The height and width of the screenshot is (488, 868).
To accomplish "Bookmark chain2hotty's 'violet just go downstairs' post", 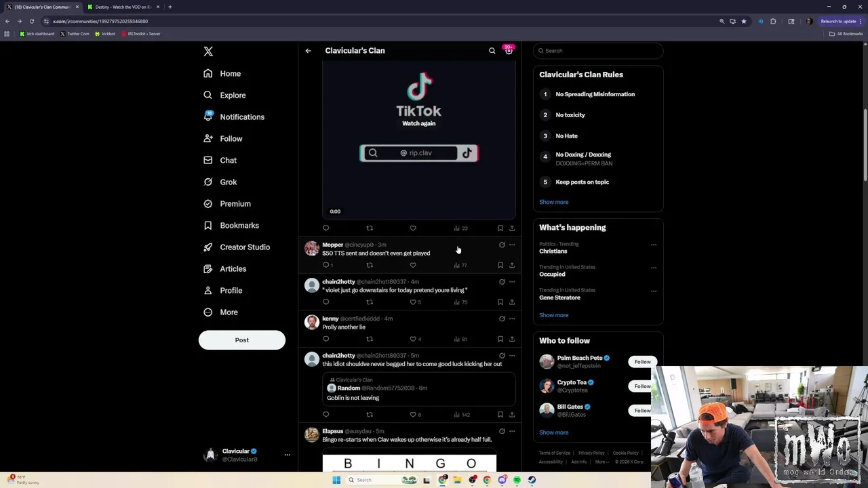I will (500, 302).
